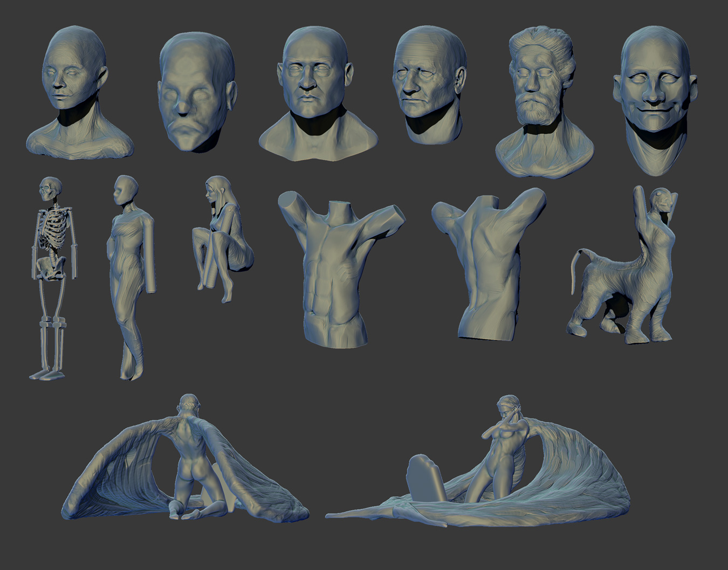
Task: Click the back-view male torso sculpt
Action: 488,259
